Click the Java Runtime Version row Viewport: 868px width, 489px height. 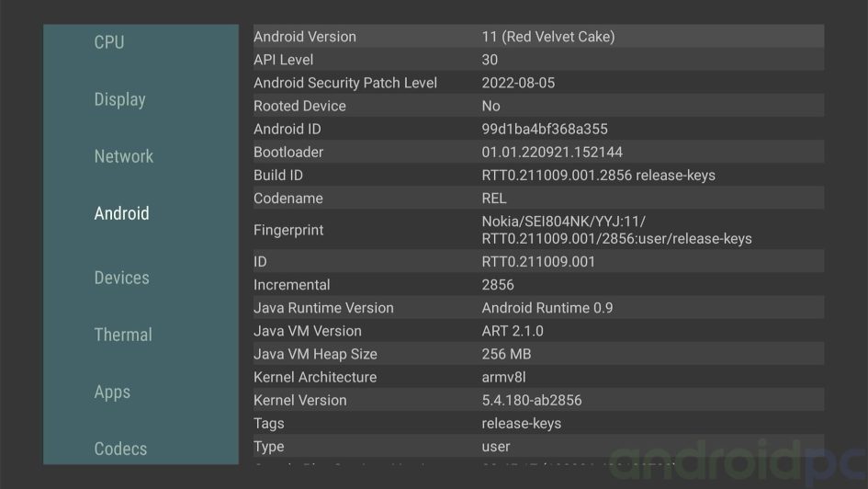537,308
